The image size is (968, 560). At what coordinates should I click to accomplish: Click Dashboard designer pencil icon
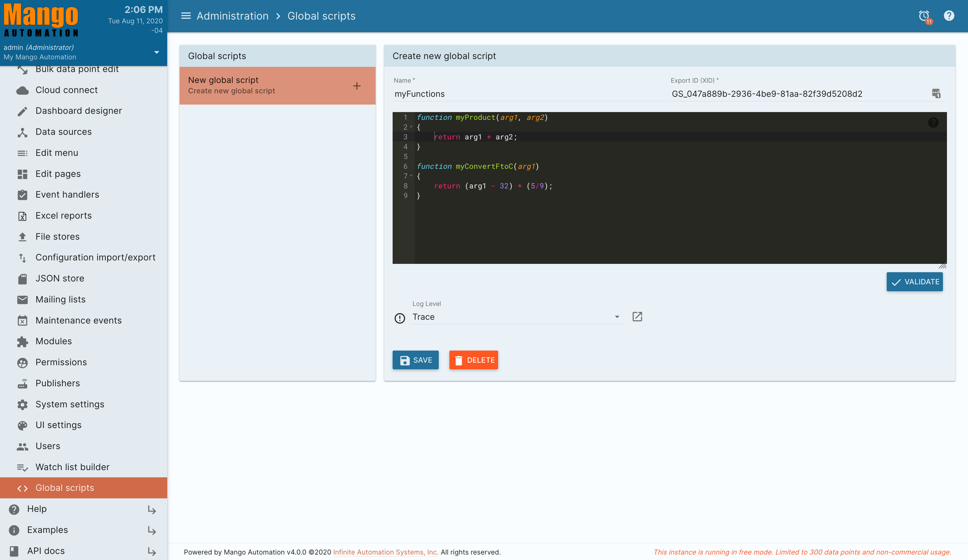tap(22, 111)
